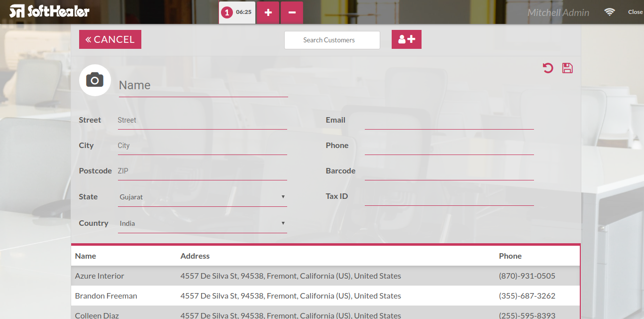Click the Name column header
Screen dimensions: 644x319
86,256
